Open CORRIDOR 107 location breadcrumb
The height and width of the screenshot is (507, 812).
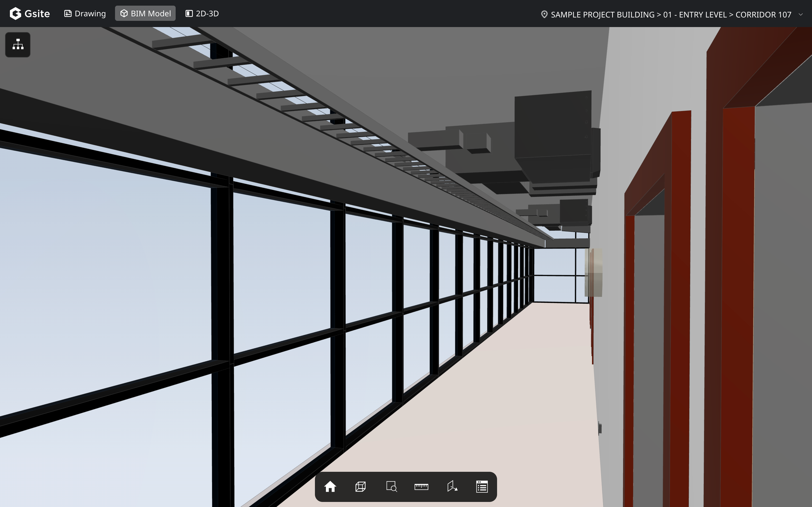[x=763, y=14]
